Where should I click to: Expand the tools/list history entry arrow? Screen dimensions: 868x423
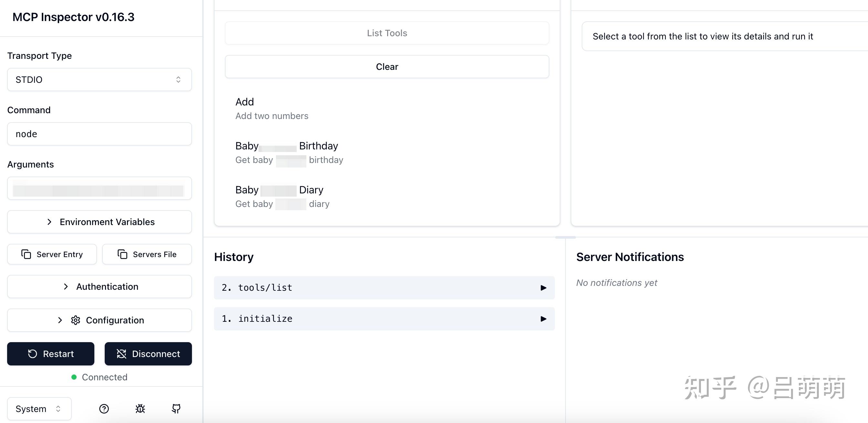coord(543,288)
